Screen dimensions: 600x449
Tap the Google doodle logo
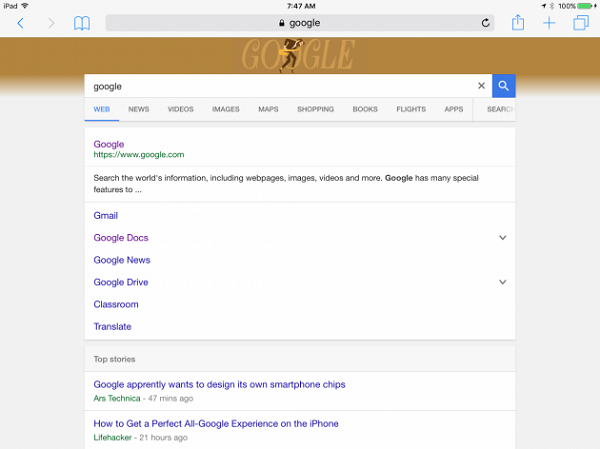[299, 56]
